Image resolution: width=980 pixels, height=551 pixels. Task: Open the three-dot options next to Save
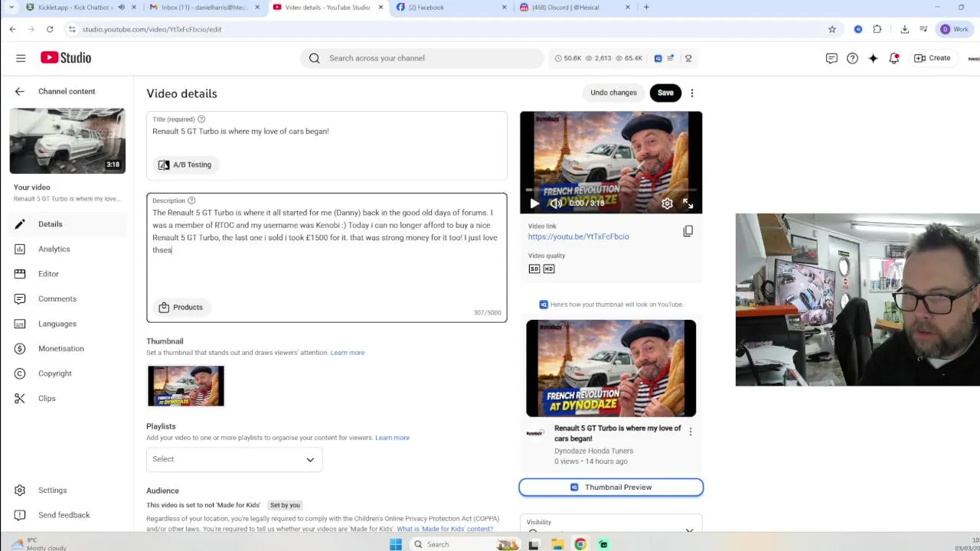coord(692,93)
